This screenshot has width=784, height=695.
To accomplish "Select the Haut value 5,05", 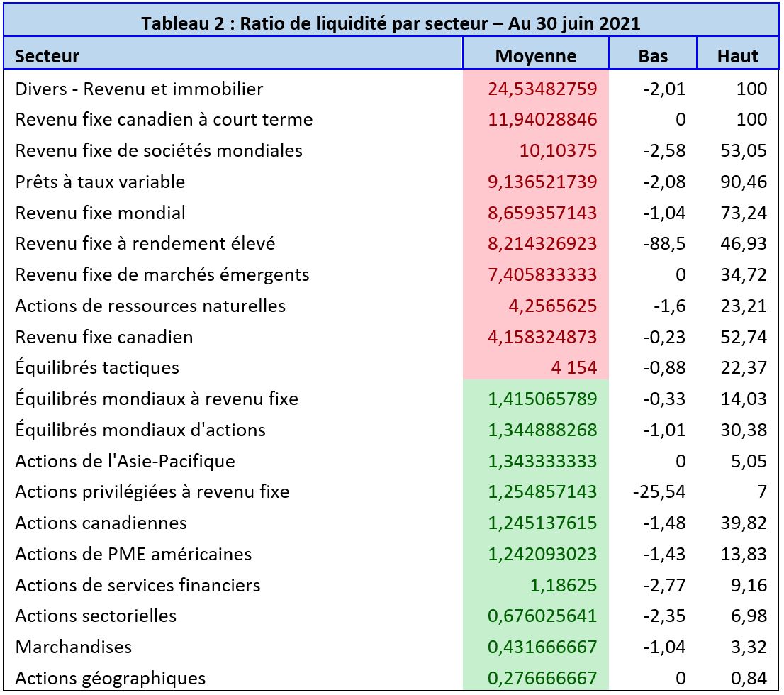I will (749, 461).
